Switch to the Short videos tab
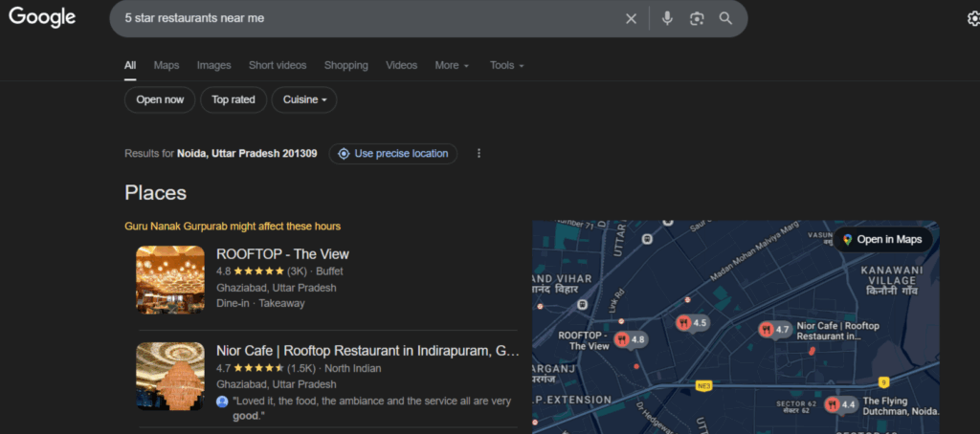 (278, 65)
